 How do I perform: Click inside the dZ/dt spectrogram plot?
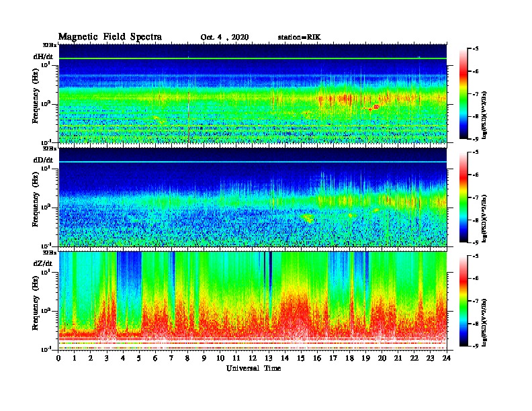[x=253, y=300]
